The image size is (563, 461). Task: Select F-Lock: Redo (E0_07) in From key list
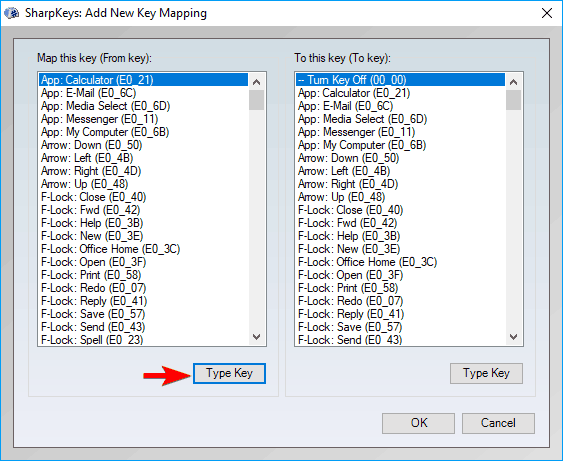coord(144,288)
